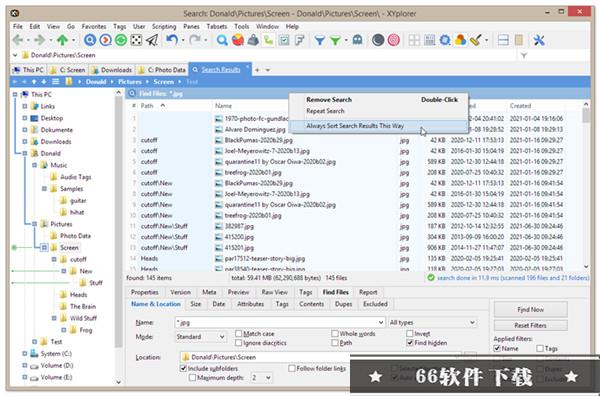This screenshot has width=600, height=396.
Task: Open the tools wrench icon
Action: pos(539,40)
